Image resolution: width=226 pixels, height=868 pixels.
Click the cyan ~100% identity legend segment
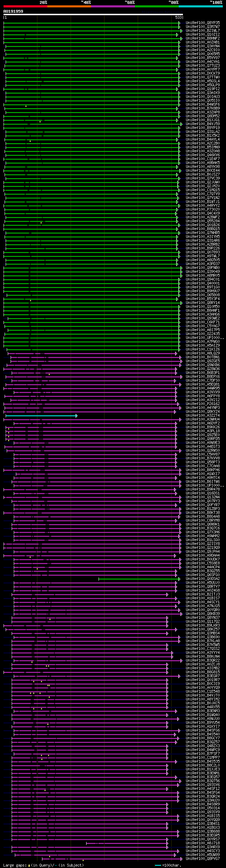tap(200, 6)
